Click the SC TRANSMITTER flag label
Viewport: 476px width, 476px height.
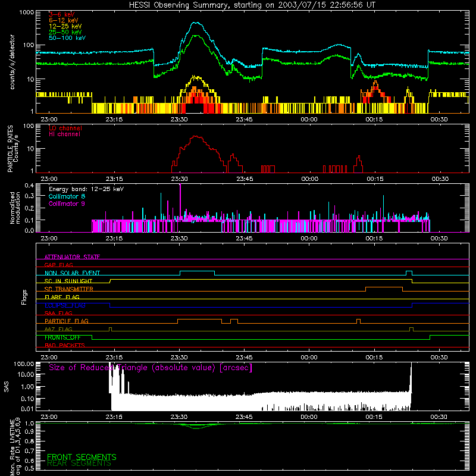68,289
